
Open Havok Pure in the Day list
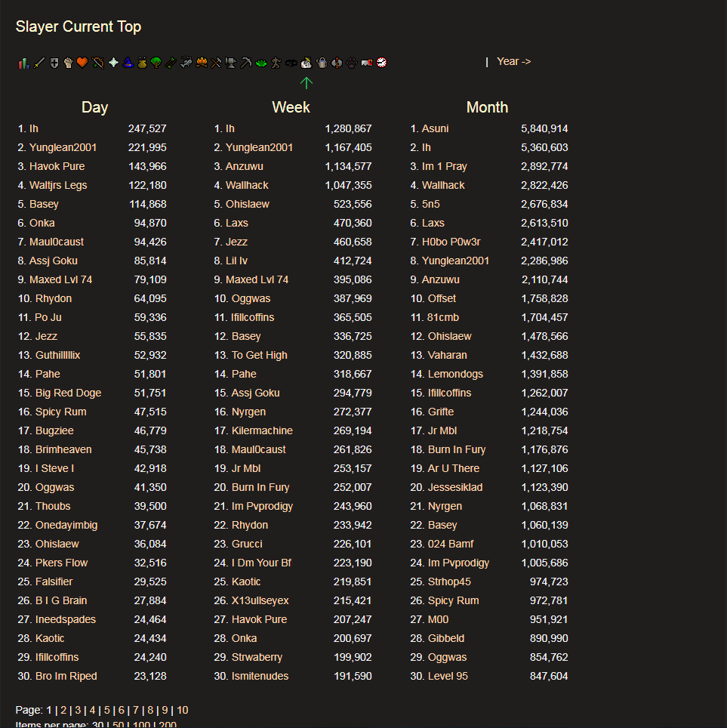click(x=57, y=166)
